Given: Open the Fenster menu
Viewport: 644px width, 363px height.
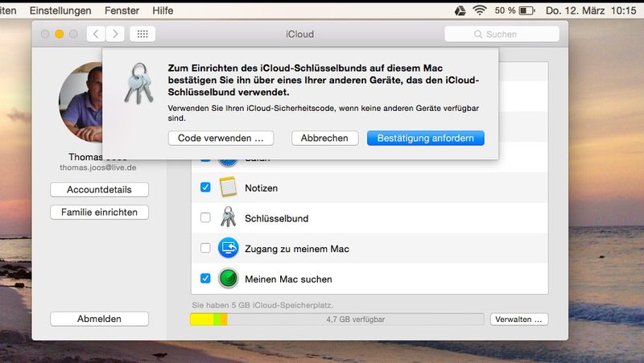Looking at the screenshot, I should [122, 10].
